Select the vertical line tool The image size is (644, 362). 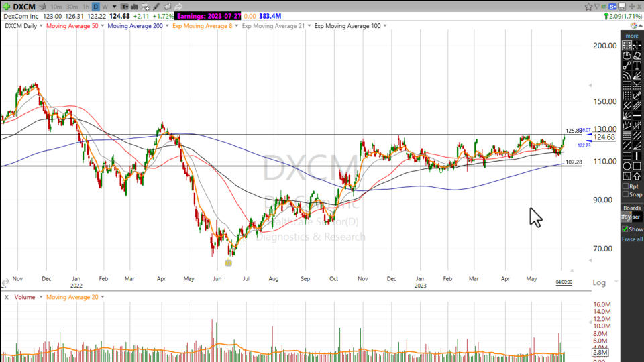637,156
